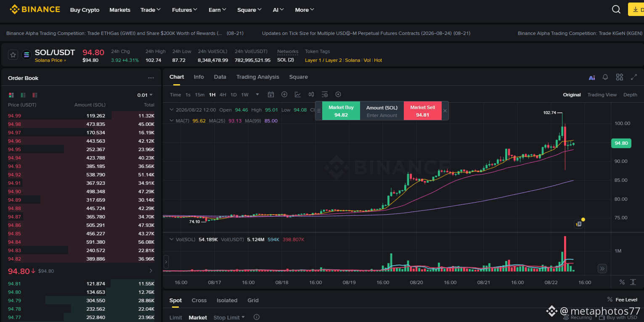This screenshot has height=322, width=644.
Task: Open the chart calendar go-to-date icon
Action: click(271, 95)
